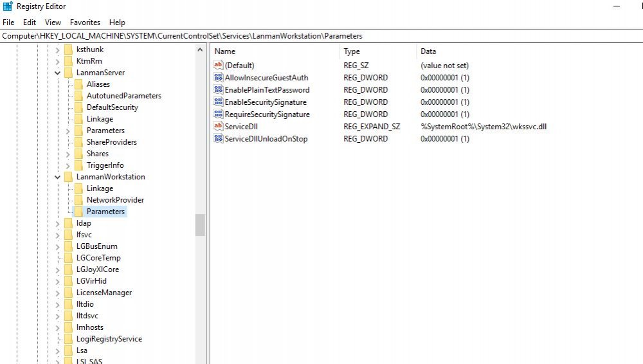Minimize the Registry Editor window
The height and width of the screenshot is (364, 643).
pos(617,6)
